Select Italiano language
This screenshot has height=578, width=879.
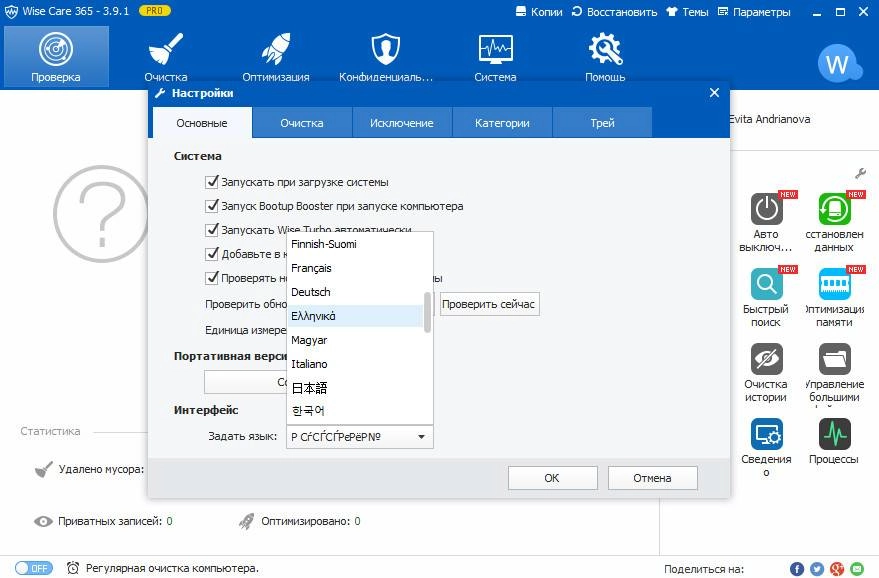coord(355,364)
